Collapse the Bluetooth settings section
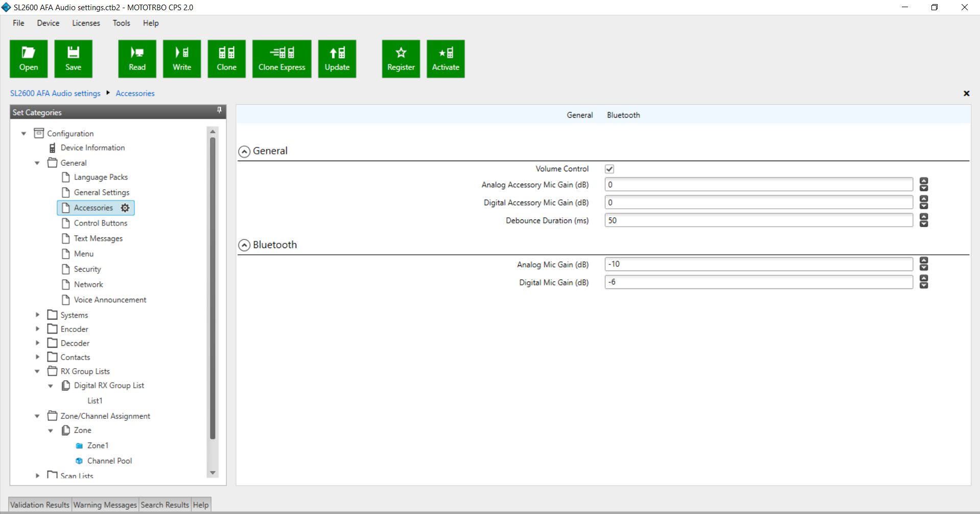 coord(244,245)
